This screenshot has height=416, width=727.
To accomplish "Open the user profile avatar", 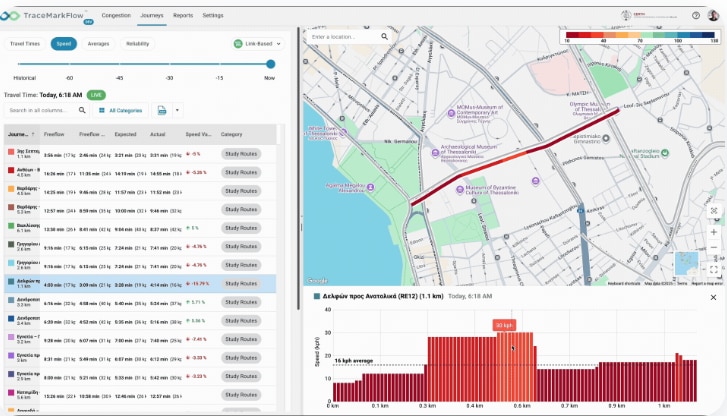I will point(715,16).
